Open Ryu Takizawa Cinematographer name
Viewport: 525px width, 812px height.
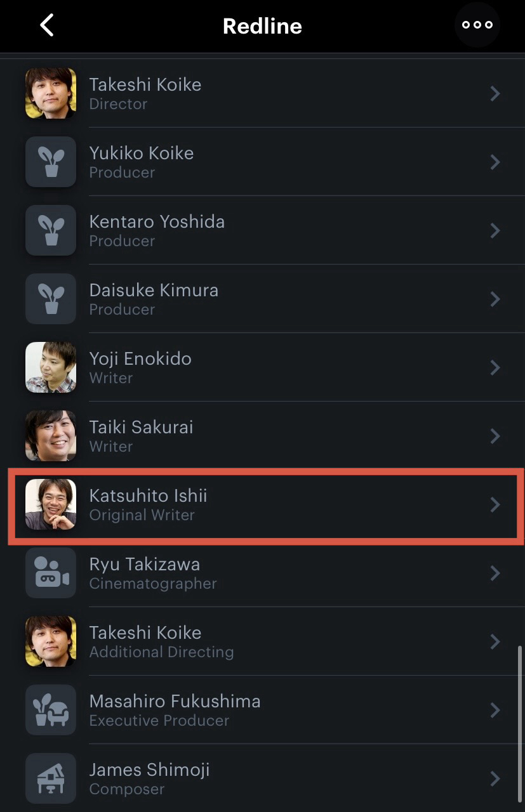tap(145, 565)
